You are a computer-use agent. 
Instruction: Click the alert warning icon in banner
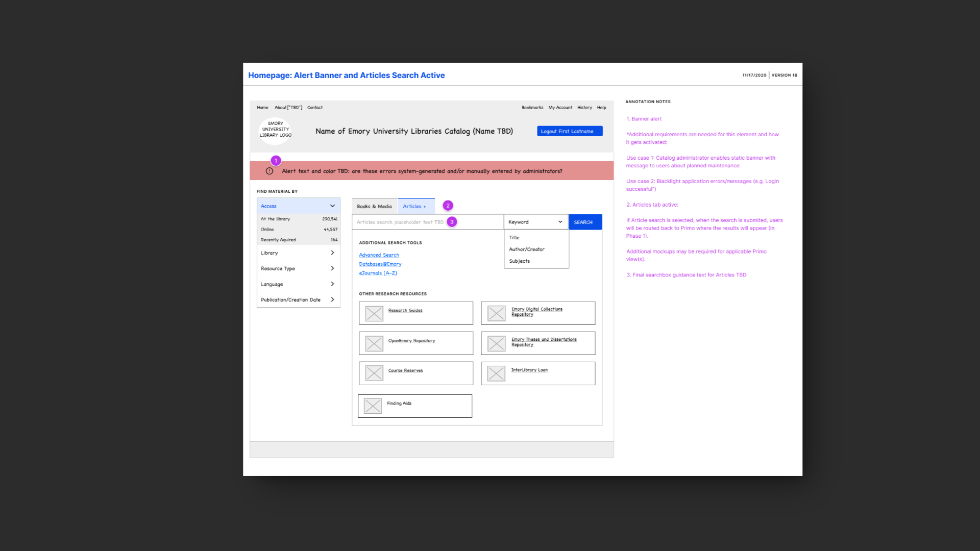(269, 171)
